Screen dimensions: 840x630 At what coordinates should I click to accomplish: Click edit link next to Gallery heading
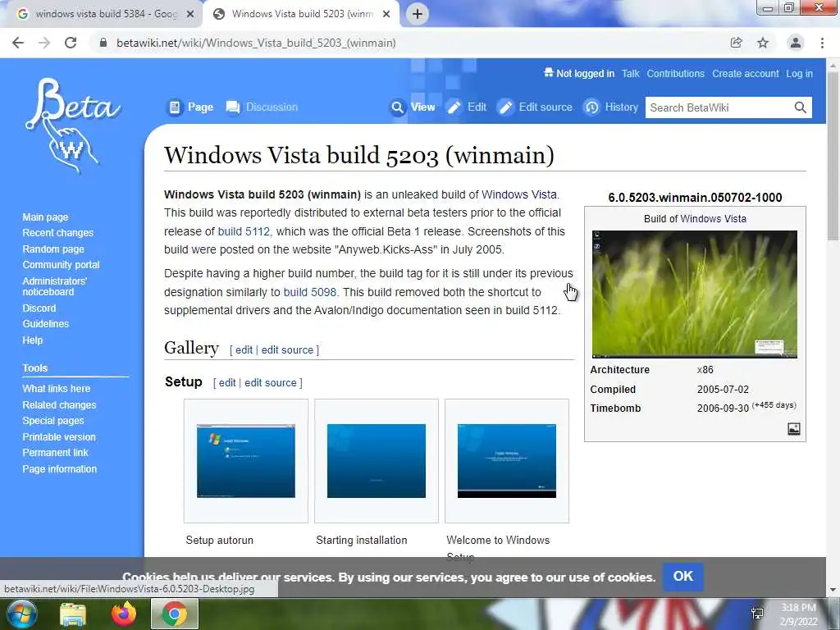244,349
